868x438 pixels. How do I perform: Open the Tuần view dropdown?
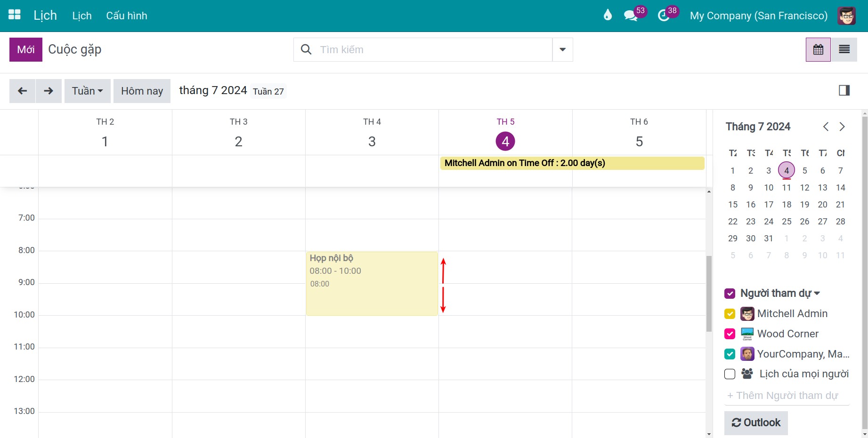pos(88,91)
